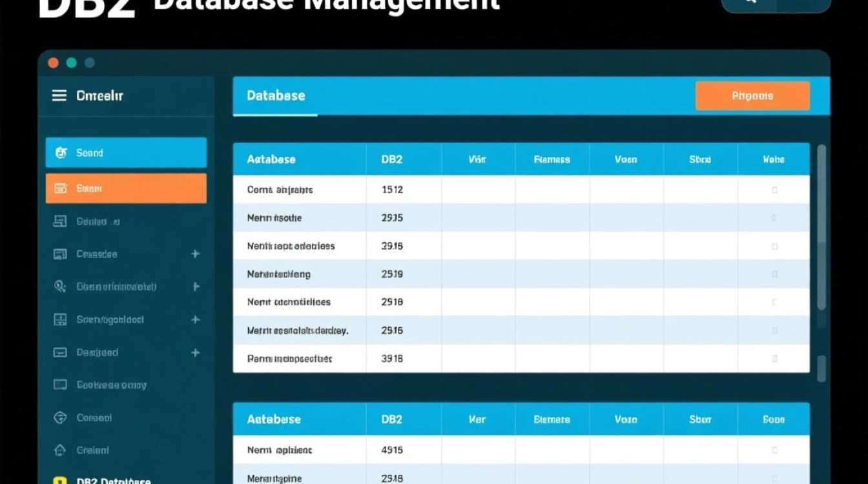Viewport: 868px width, 484px height.
Task: Expand the last sidebar item with a plus
Action: [195, 353]
